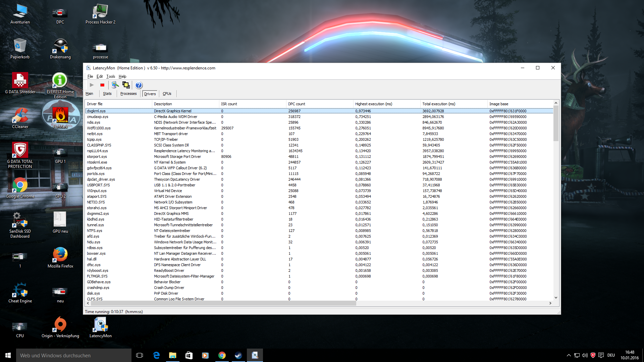Sort by Highest execution (ms) column header
644x362 pixels.
(374, 104)
